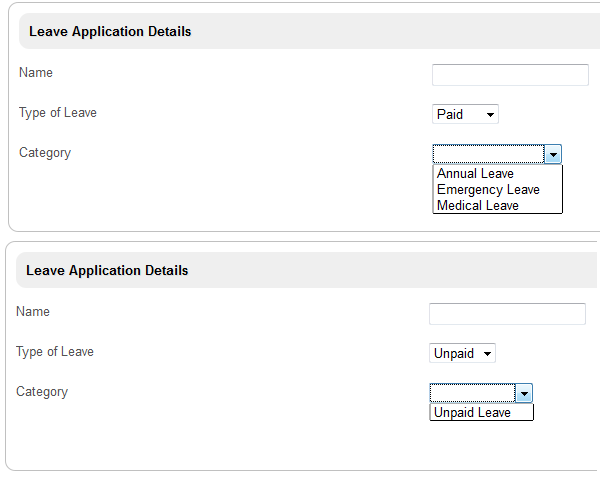Image resolution: width=600 pixels, height=480 pixels.
Task: Pick the Medical Leave option
Action: pos(478,206)
